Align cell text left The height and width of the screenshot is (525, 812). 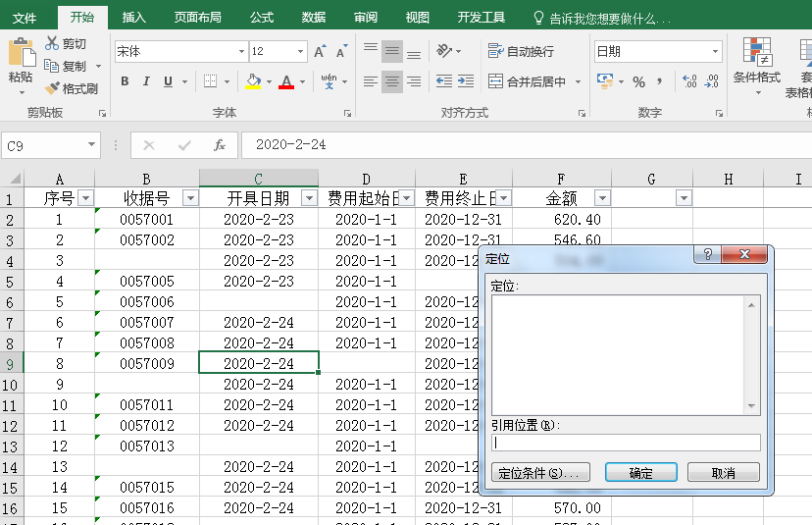click(371, 81)
